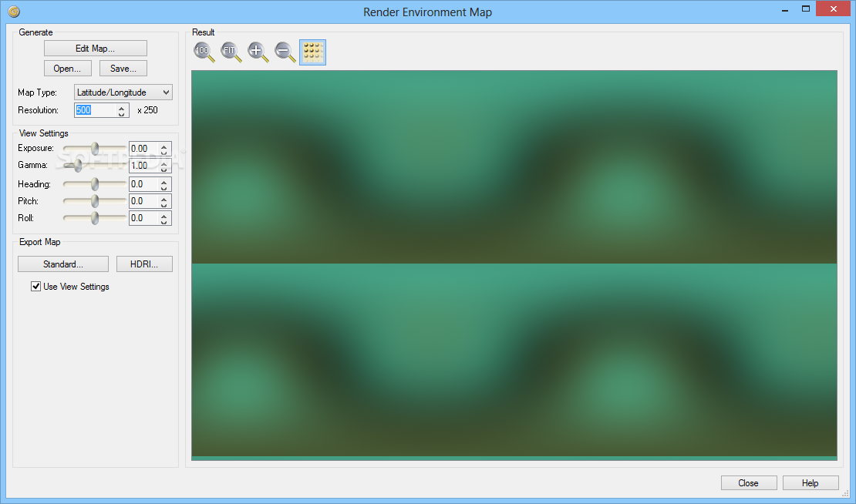Decrease Pitch with spinner down arrow
Viewport: 856px width, 504px height.
163,204
